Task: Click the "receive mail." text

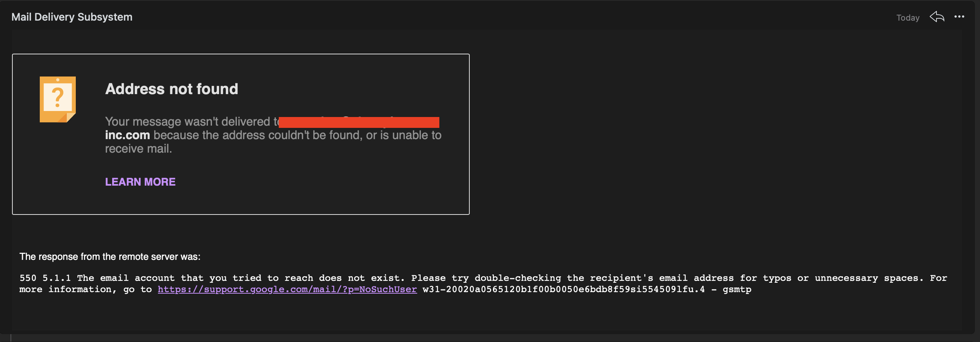Action: [138, 149]
